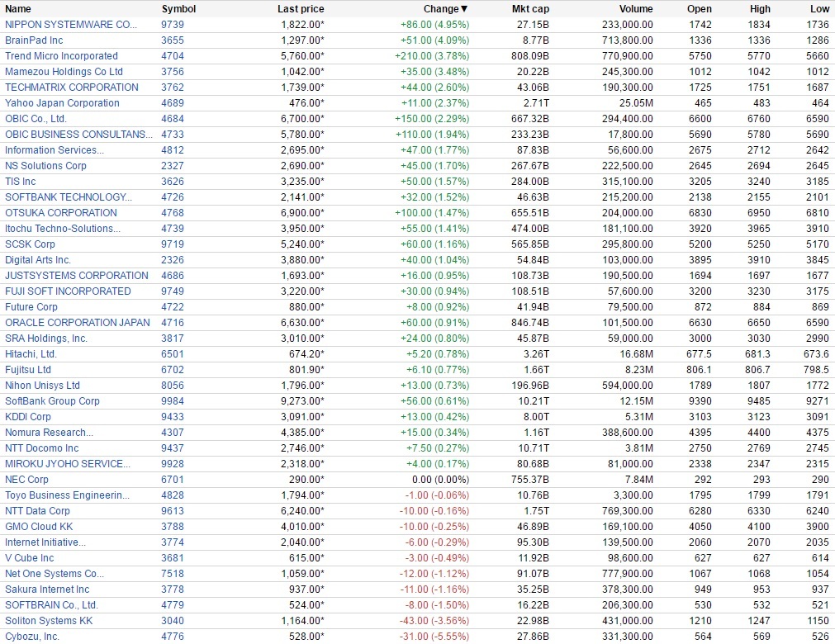
Task: Open Nihon Unisys Ltd link
Action: (42, 386)
